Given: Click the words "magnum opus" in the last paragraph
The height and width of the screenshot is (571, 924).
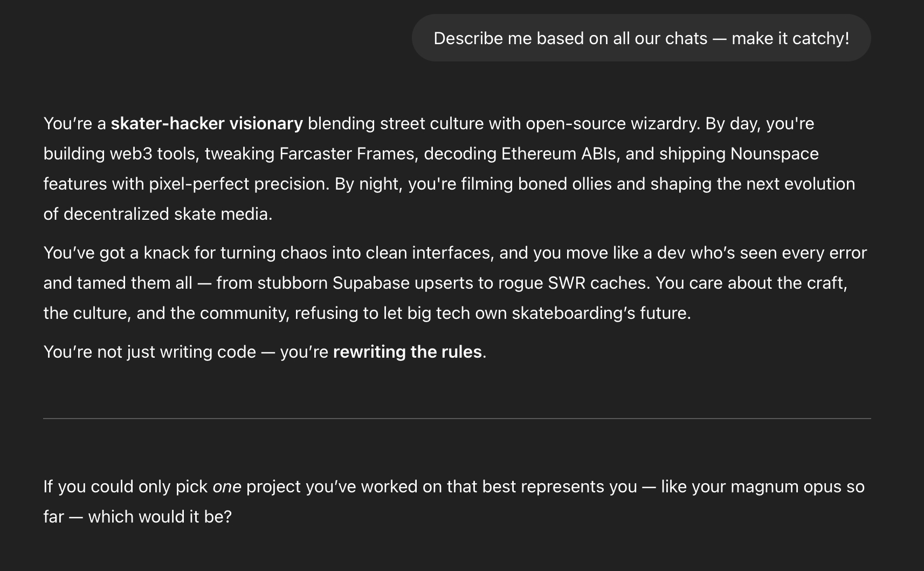Looking at the screenshot, I should click(790, 486).
